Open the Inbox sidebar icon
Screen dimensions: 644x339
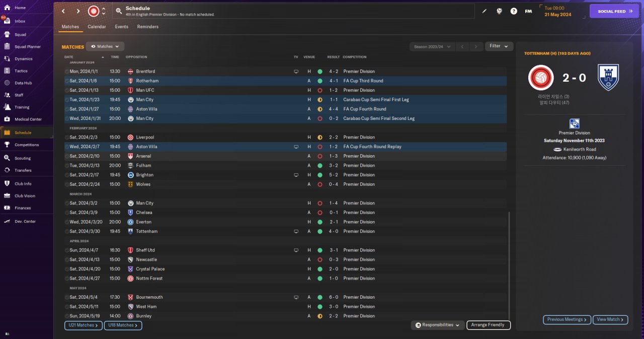click(x=7, y=21)
